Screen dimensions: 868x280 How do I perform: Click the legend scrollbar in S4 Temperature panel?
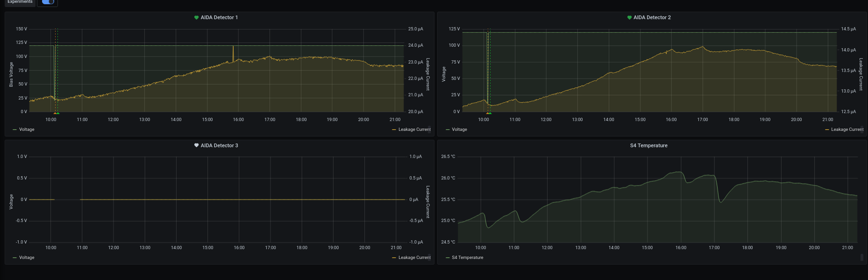(x=862, y=258)
